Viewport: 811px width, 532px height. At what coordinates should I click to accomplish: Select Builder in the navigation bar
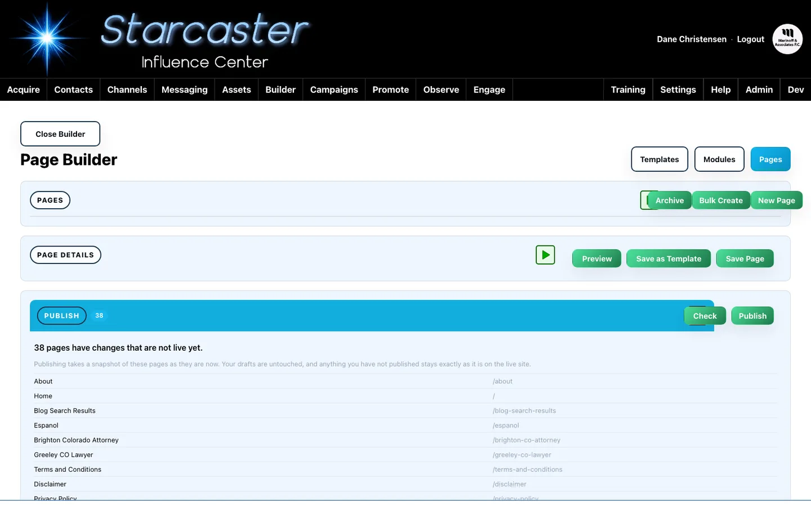pos(280,90)
